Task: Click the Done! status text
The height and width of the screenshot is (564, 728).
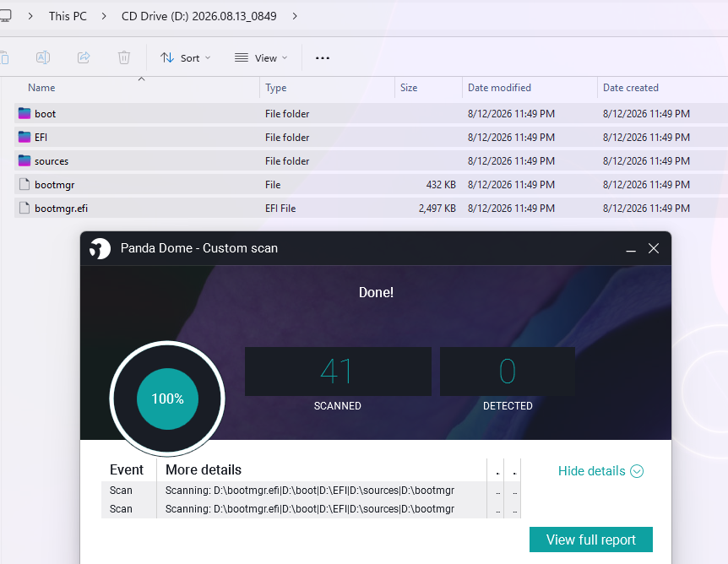Action: [x=376, y=292]
